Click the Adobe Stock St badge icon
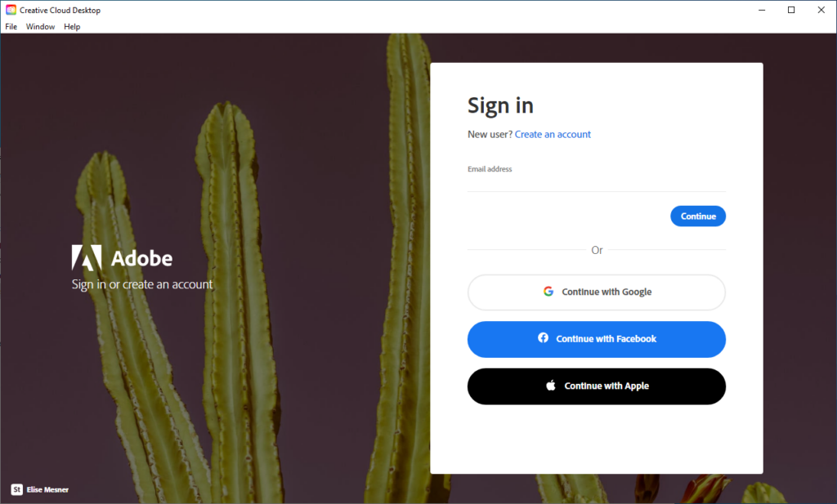This screenshot has width=837, height=504. (x=17, y=489)
